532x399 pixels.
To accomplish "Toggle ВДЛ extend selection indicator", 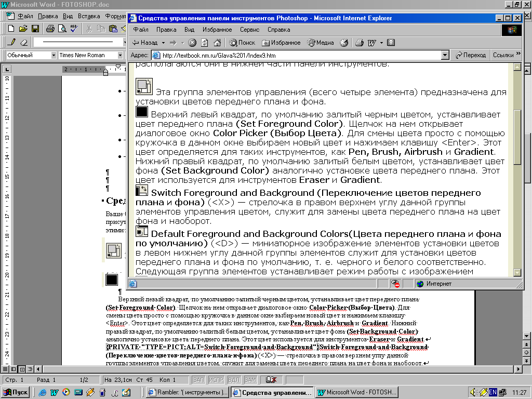I will pos(234,380).
